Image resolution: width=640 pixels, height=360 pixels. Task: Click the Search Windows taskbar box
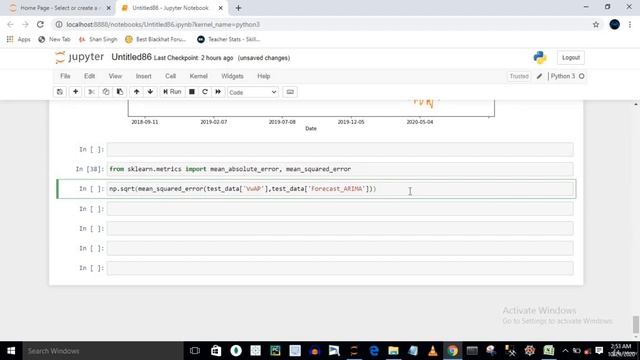102,351
